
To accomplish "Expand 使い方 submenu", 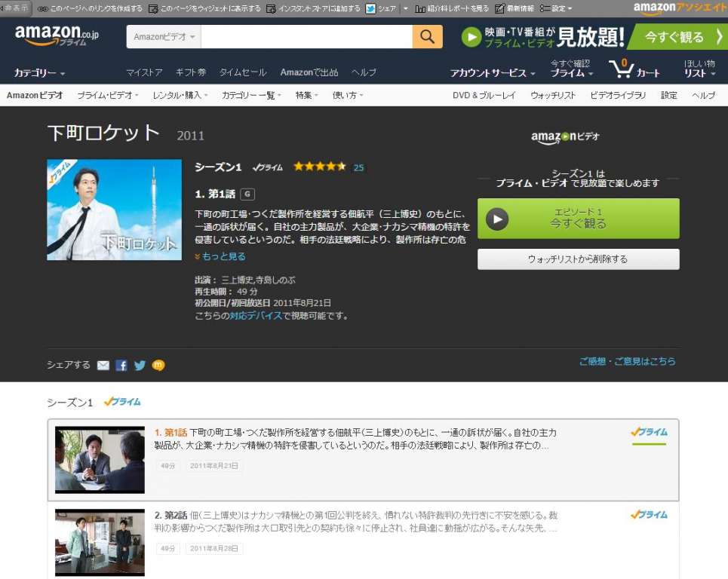I will pos(348,95).
